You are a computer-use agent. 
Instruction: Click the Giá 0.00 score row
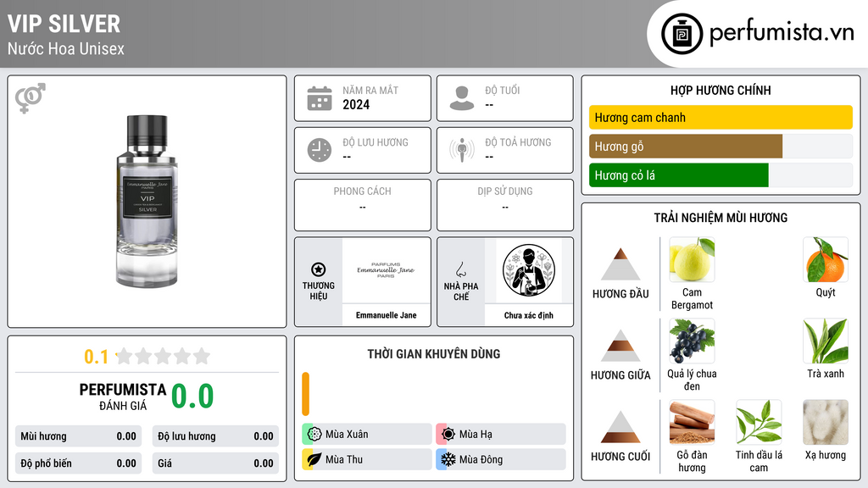tap(215, 463)
